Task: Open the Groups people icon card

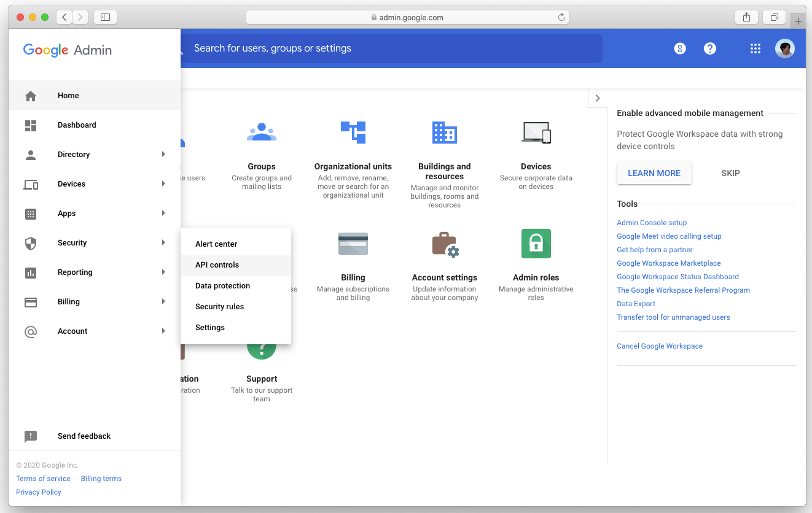Action: click(x=262, y=132)
